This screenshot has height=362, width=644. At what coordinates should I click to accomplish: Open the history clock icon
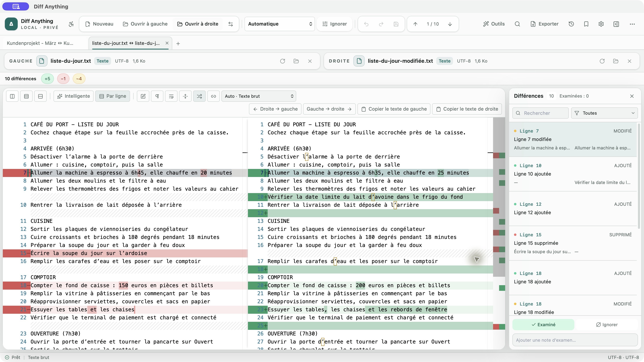click(571, 24)
